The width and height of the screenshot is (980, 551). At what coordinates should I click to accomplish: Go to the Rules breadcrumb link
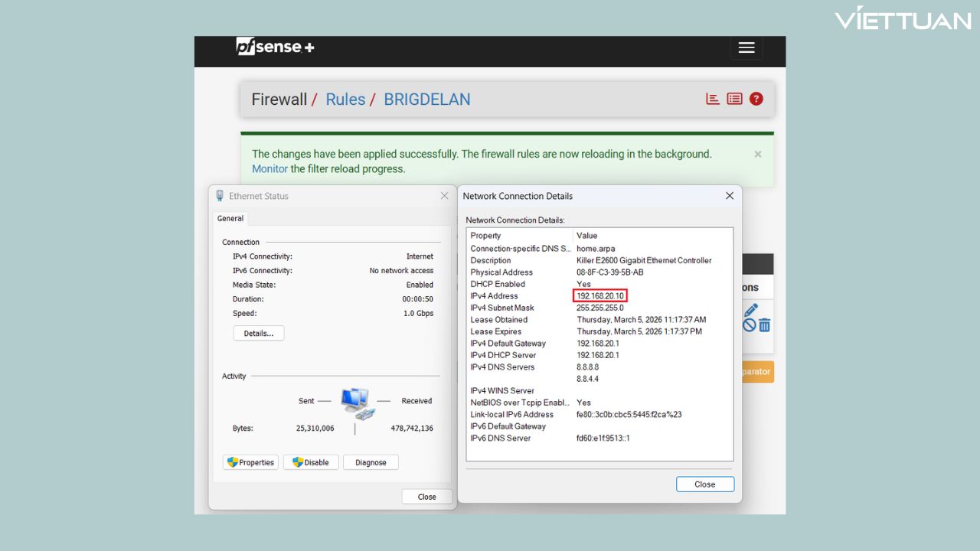coord(345,99)
